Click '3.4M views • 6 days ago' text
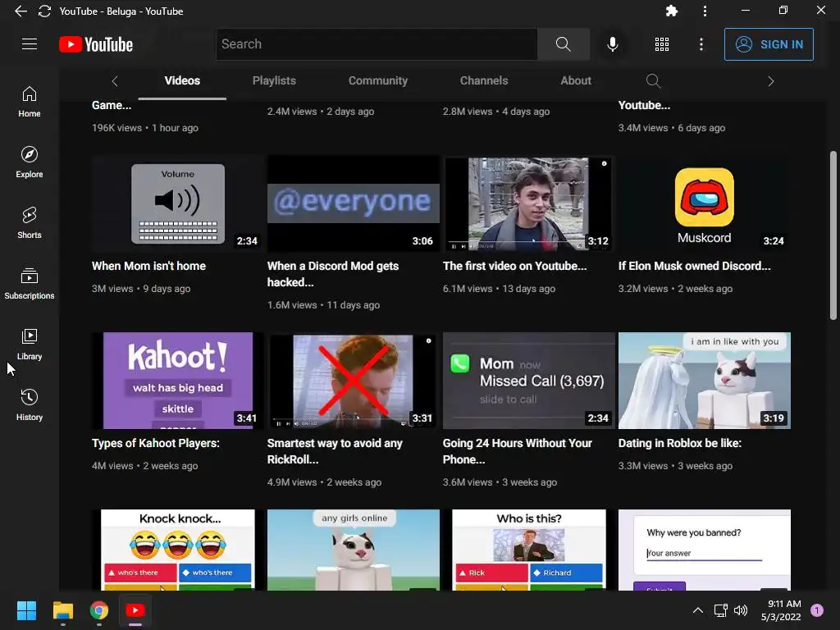The height and width of the screenshot is (630, 840). pyautogui.click(x=672, y=128)
